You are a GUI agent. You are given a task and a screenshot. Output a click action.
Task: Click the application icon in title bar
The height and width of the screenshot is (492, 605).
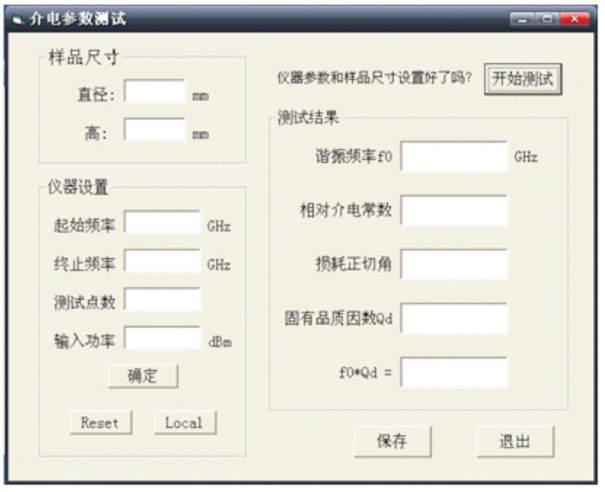point(18,19)
